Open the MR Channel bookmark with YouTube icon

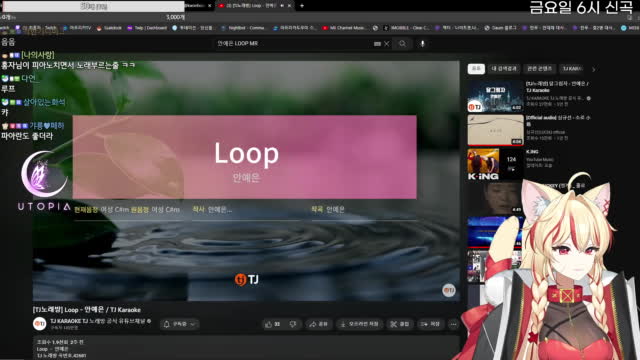(x=344, y=28)
